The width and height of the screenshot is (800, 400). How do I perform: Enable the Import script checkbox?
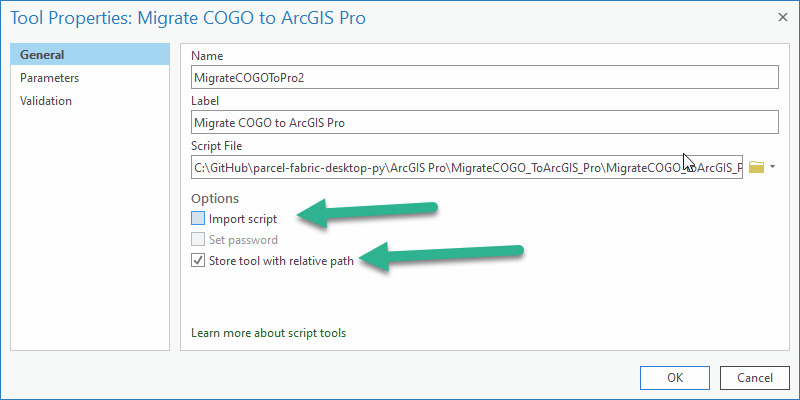pyautogui.click(x=198, y=218)
